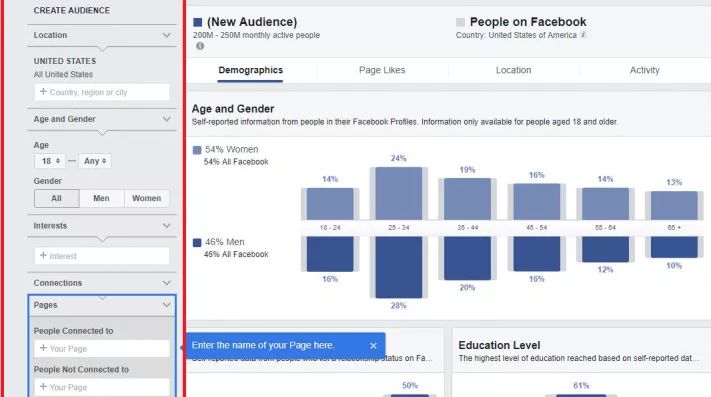Screen dimensions: 711x397
Task: Click the New Audience blue square icon
Action: [198, 22]
